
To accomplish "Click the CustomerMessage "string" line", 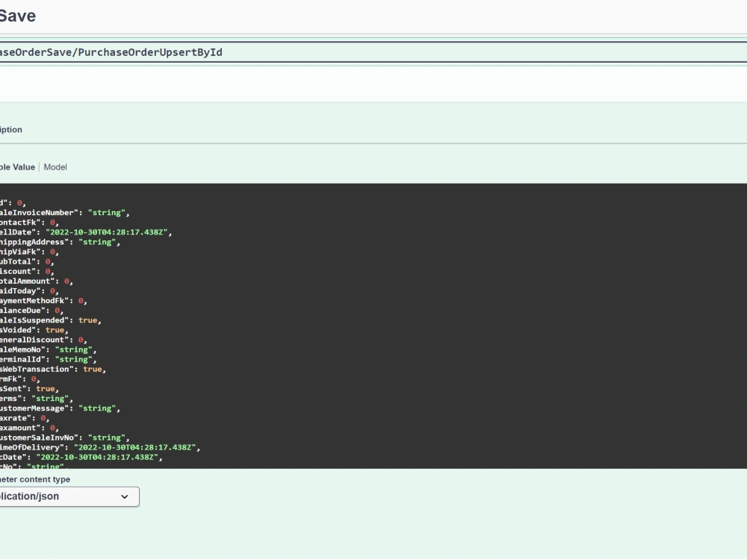I will (x=60, y=408).
